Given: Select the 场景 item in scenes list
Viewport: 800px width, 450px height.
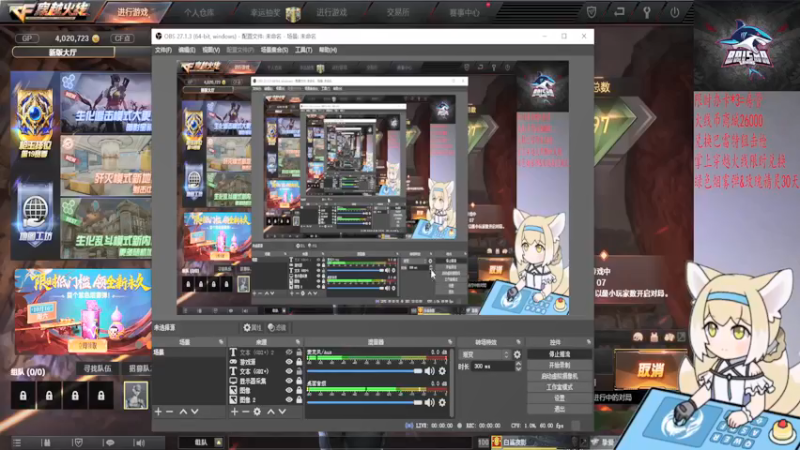Looking at the screenshot, I should pyautogui.click(x=189, y=353).
